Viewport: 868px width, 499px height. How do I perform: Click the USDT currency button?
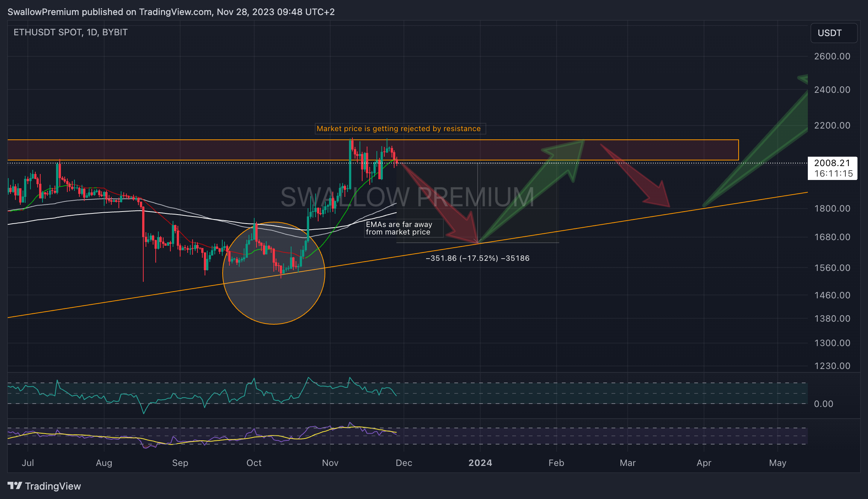tap(834, 33)
